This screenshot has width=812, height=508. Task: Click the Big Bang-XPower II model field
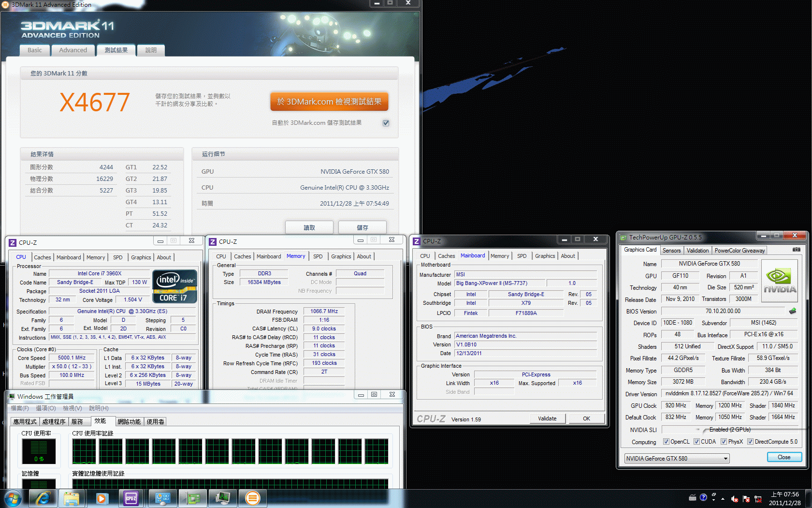click(x=500, y=284)
